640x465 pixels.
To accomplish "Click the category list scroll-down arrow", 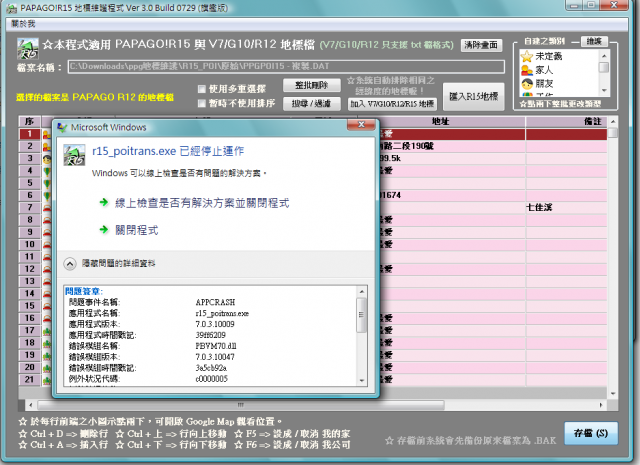I will (x=604, y=91).
